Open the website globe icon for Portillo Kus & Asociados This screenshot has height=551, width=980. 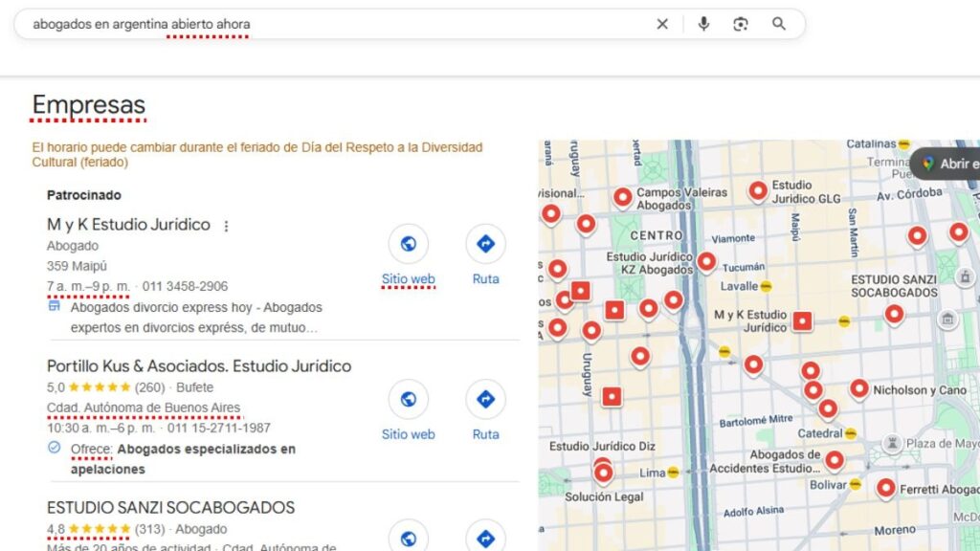point(409,399)
